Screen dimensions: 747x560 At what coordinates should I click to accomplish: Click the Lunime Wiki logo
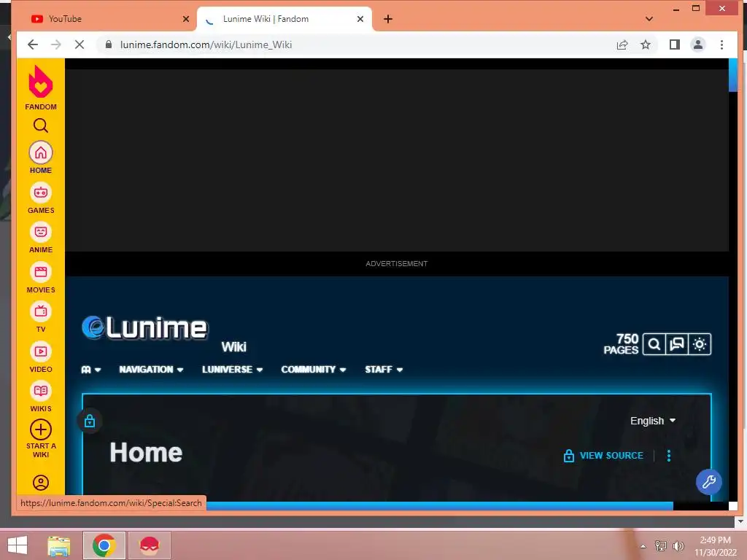144,328
